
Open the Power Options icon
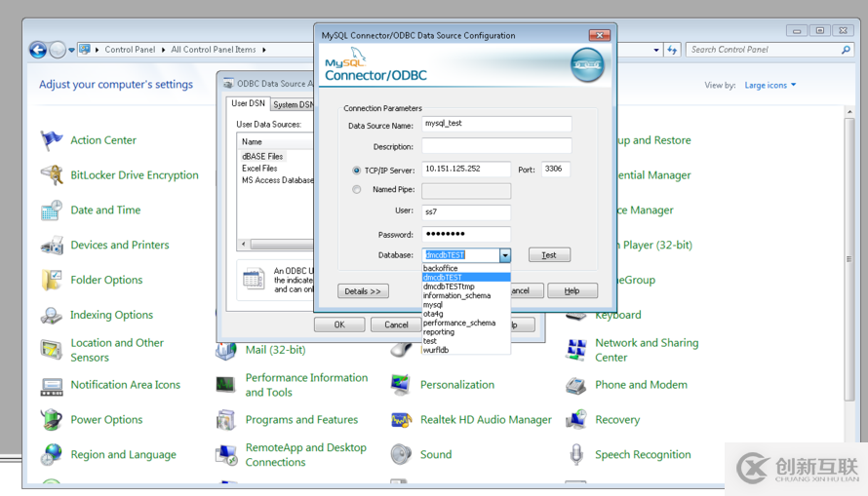coord(52,420)
